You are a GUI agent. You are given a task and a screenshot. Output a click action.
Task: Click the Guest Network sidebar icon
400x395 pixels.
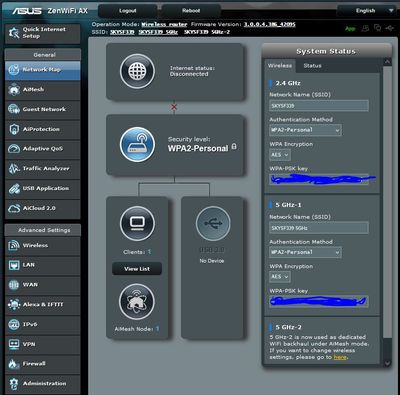point(14,109)
